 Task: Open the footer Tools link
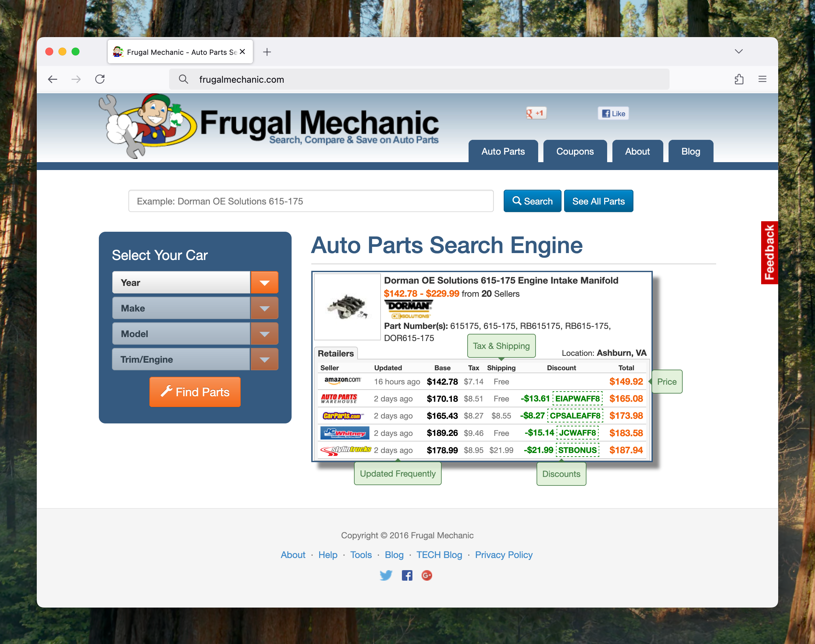[x=361, y=555]
